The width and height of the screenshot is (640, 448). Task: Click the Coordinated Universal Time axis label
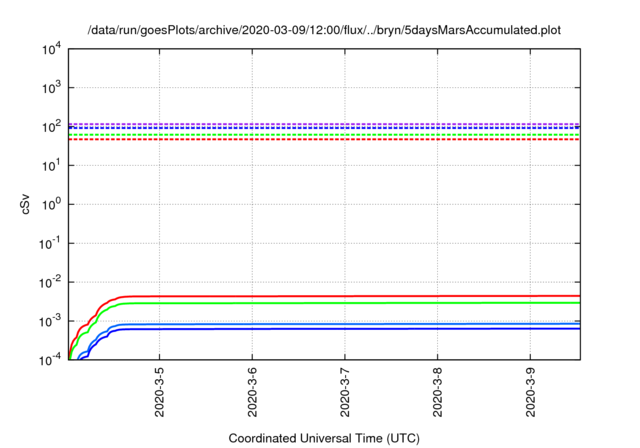click(x=324, y=438)
